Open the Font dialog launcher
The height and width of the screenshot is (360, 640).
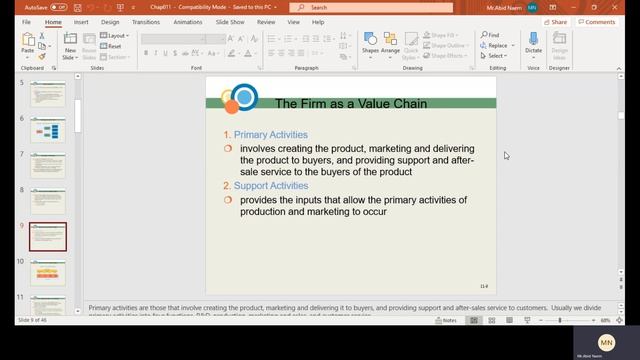pos(260,68)
